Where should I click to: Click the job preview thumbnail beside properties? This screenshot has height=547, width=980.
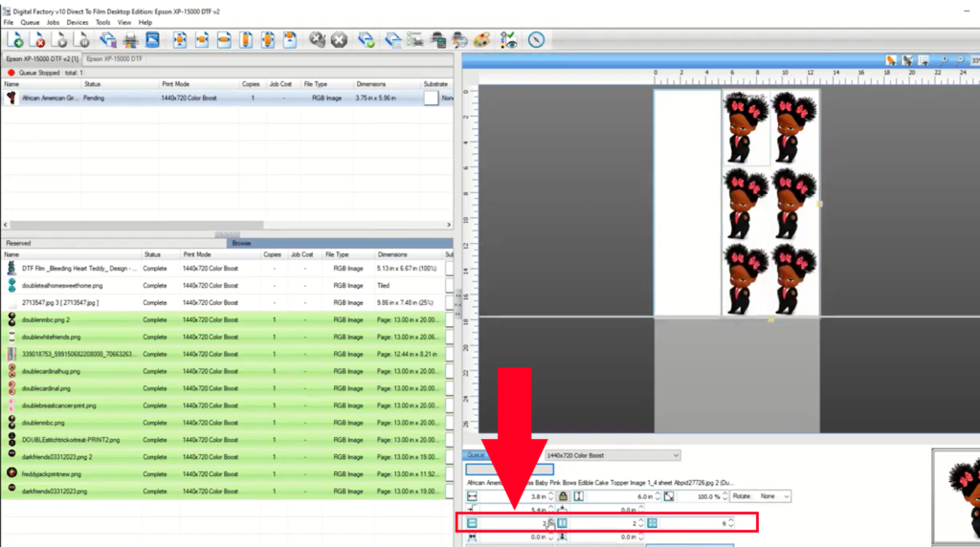click(956, 496)
